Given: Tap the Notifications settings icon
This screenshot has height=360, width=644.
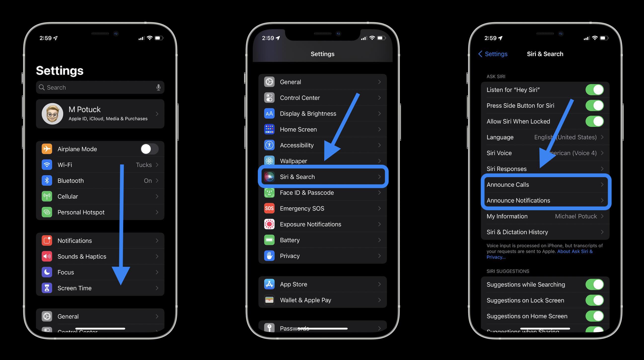Looking at the screenshot, I should (x=47, y=240).
